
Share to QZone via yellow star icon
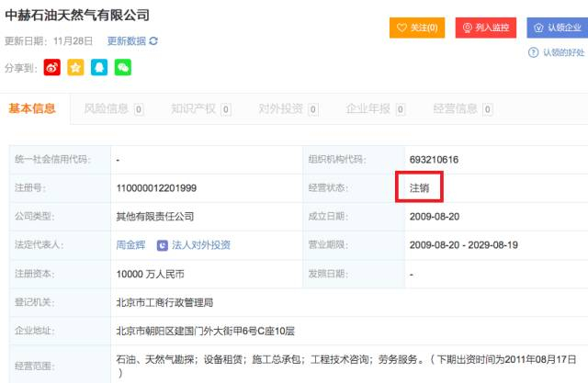pyautogui.click(x=75, y=67)
